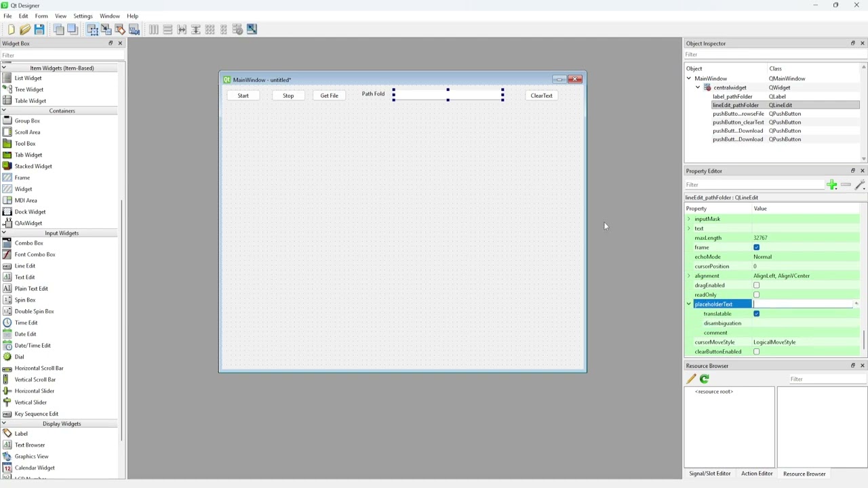The width and height of the screenshot is (868, 488).
Task: Click the Lay Out Vertically icon
Action: [x=167, y=29]
